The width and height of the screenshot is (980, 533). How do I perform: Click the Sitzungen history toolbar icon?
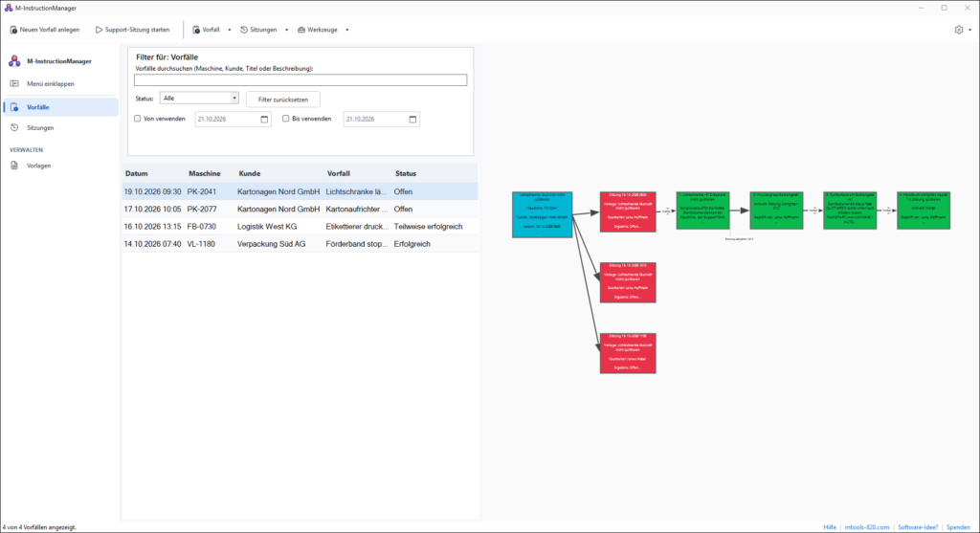click(244, 30)
